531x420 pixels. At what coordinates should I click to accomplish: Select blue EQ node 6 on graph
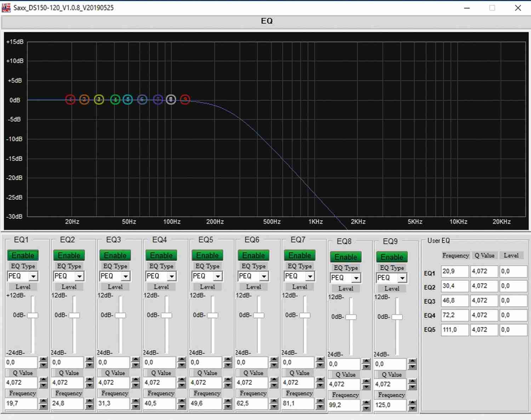point(142,100)
